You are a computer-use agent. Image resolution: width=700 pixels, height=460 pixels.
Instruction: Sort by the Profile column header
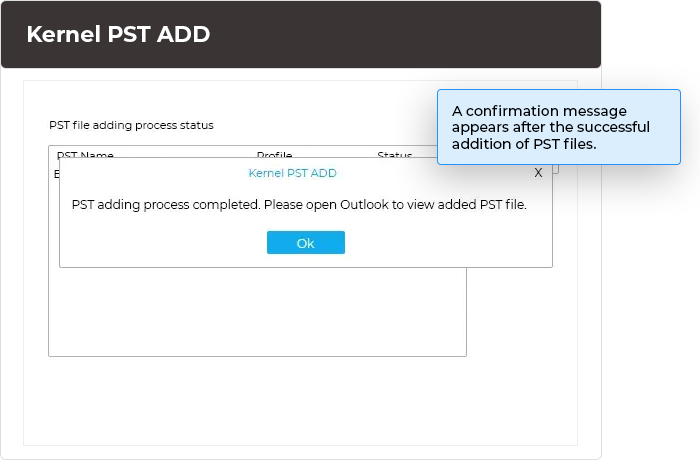274,155
